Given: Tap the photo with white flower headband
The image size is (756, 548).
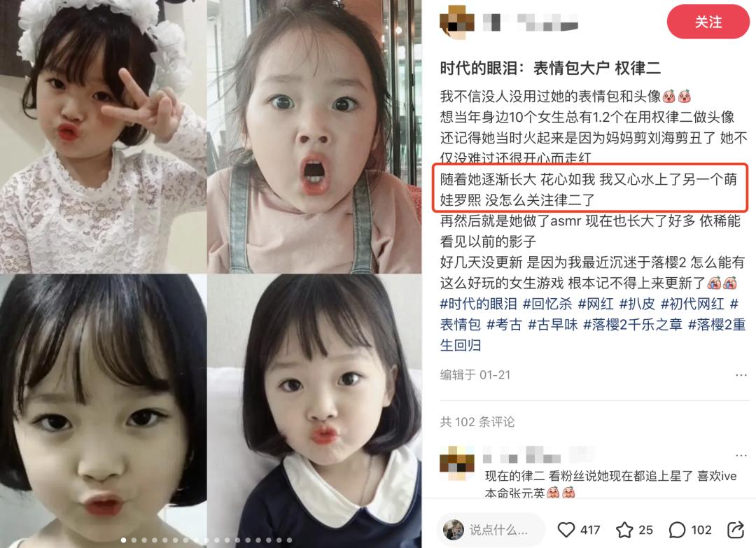Looking at the screenshot, I should pyautogui.click(x=103, y=136).
